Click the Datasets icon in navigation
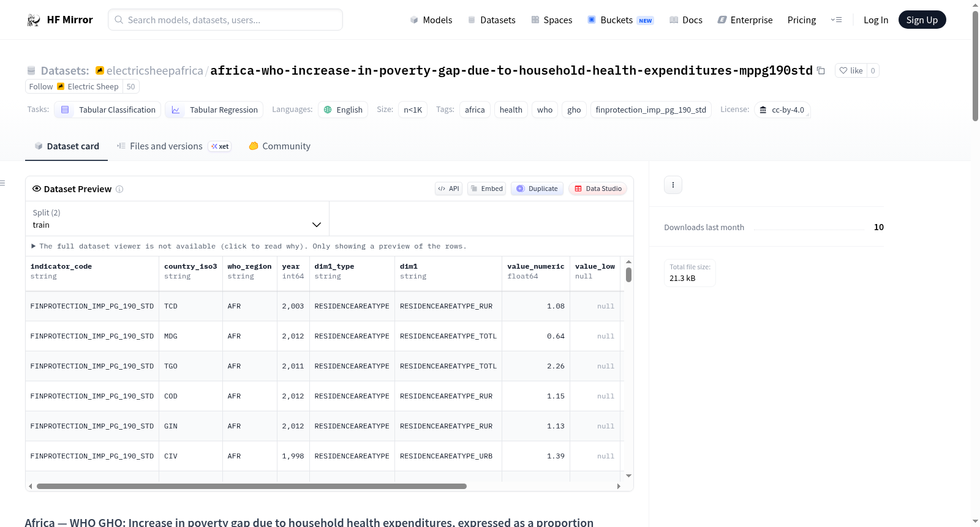The width and height of the screenshot is (980, 527). (472, 20)
